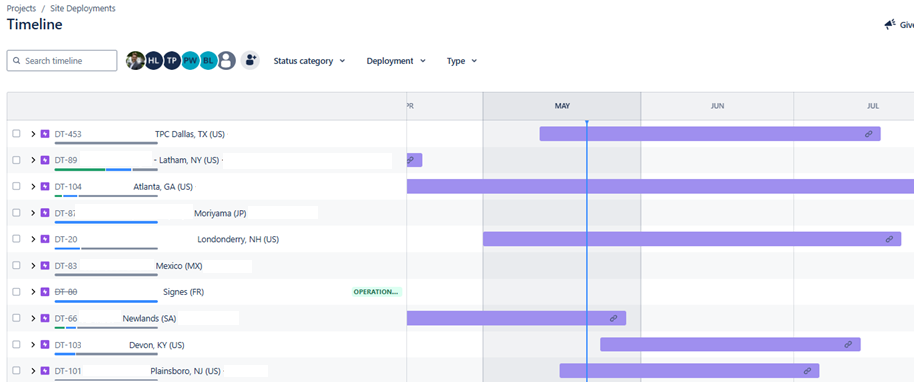Viewport: 914px width, 382px height.
Task: Open the Deployment filter dropdown
Action: click(396, 61)
